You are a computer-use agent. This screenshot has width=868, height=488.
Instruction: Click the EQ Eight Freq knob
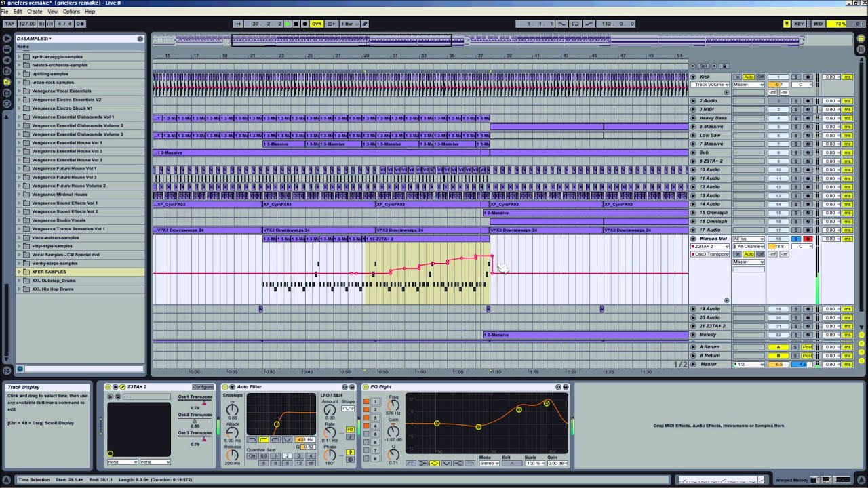click(393, 405)
